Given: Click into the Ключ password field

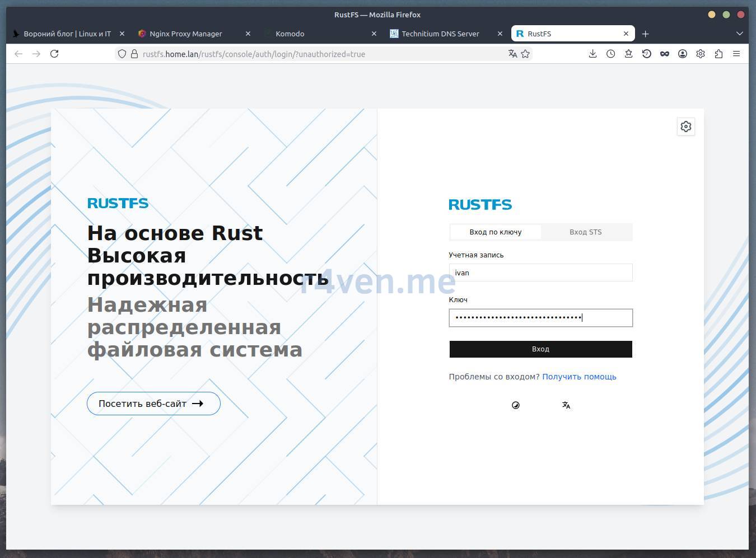Looking at the screenshot, I should click(x=540, y=318).
